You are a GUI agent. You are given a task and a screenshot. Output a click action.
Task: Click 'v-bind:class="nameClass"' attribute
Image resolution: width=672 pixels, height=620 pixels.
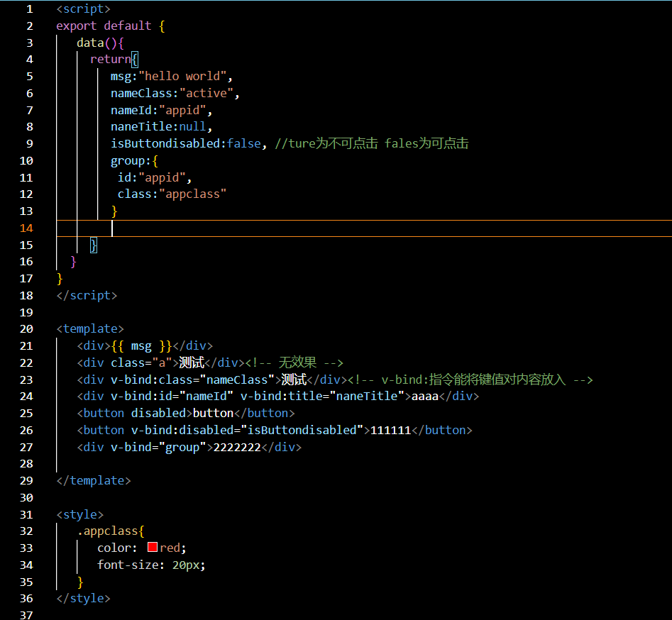tap(192, 380)
